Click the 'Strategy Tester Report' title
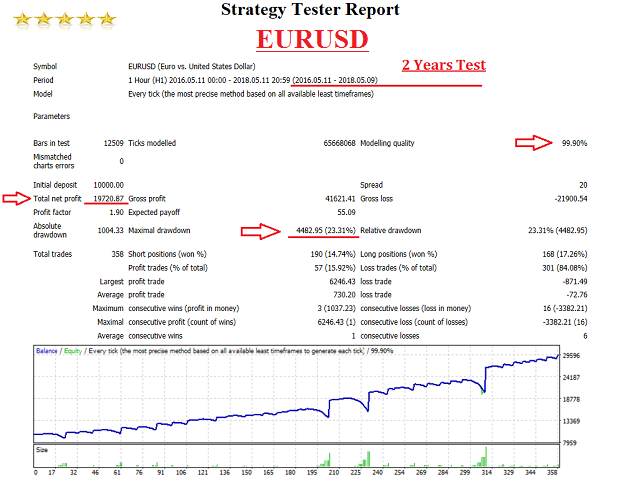The height and width of the screenshot is (480, 640). click(x=310, y=10)
